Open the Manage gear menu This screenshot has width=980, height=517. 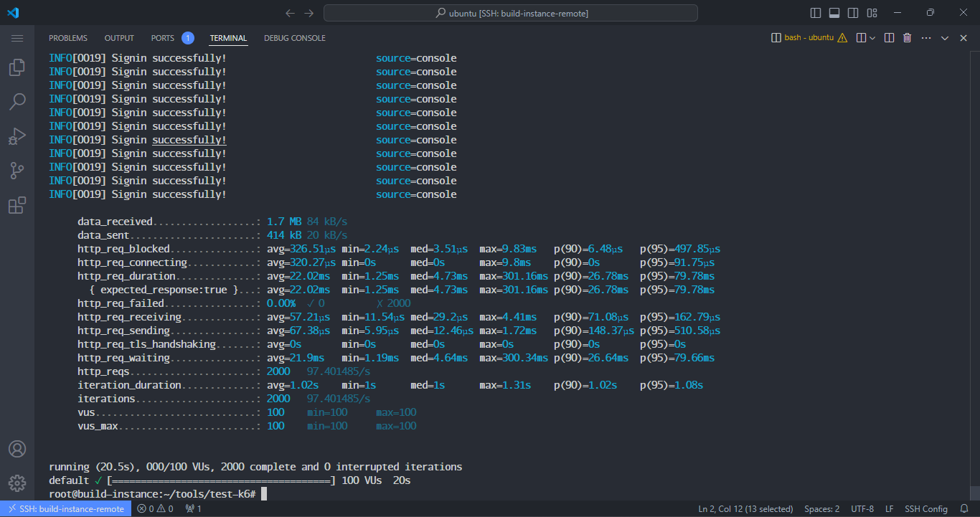tap(17, 483)
